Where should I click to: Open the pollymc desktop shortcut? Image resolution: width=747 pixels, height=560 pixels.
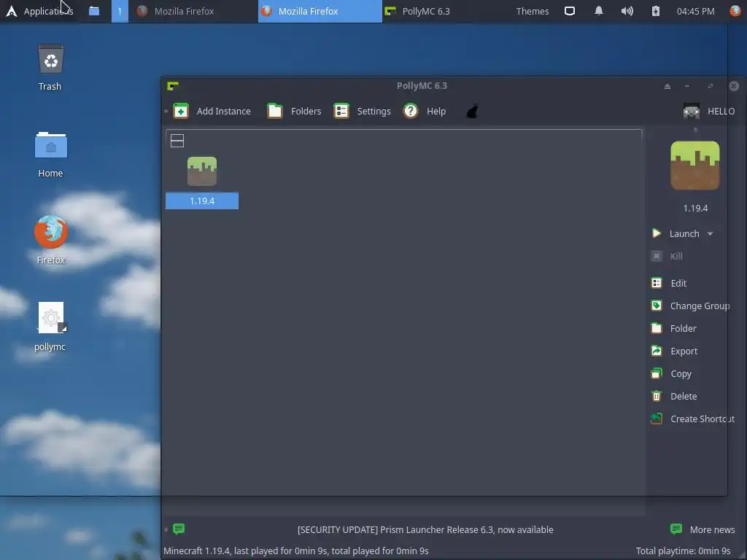(50, 326)
